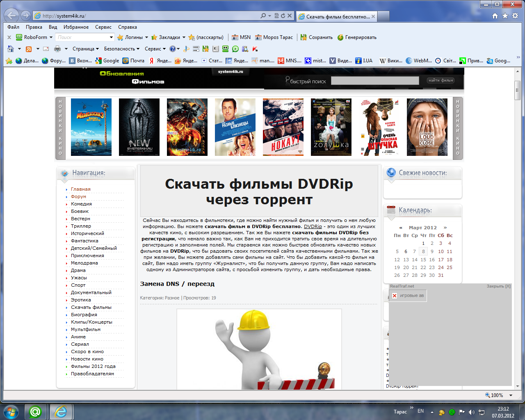
Task: Open the RoboForm Поиск search combo box
Action: [84, 37]
